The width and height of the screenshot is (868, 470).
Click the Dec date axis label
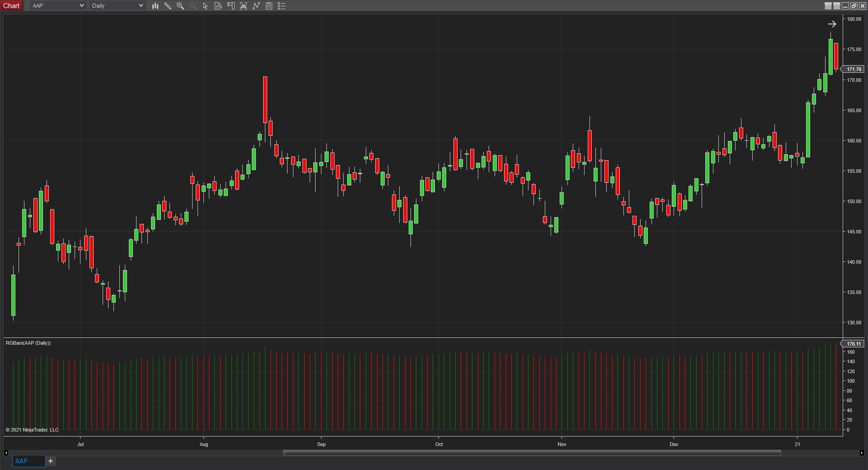[674, 444]
